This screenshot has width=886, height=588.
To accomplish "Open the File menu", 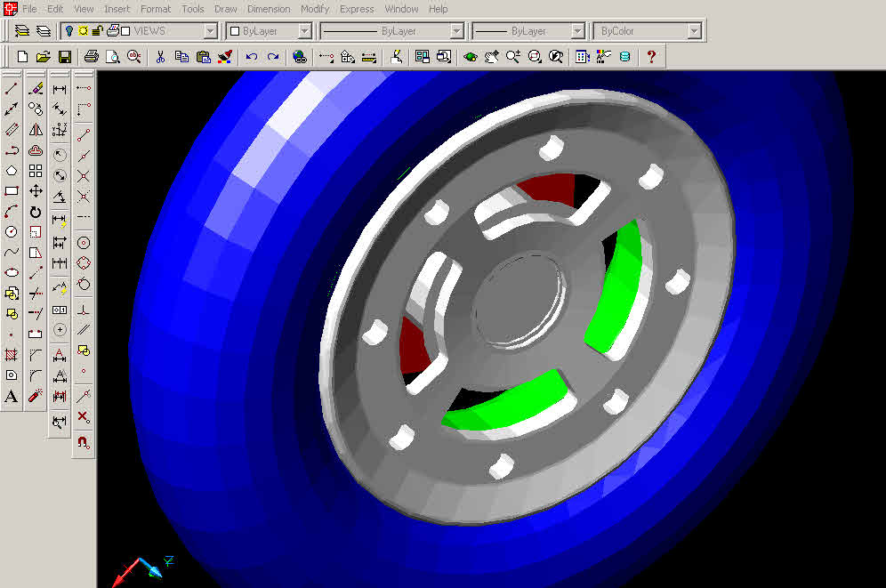I will [29, 9].
